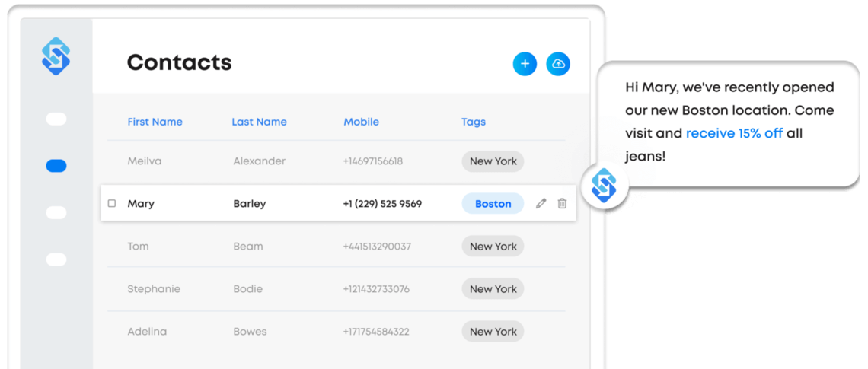Click the cloud upload import icon
This screenshot has width=868, height=369.
558,64
